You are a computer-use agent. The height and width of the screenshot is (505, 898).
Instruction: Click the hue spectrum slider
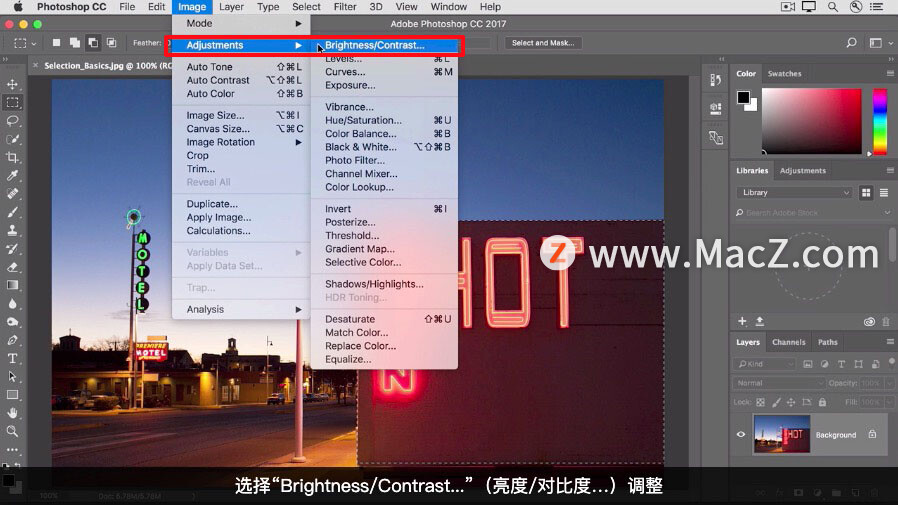[880, 121]
